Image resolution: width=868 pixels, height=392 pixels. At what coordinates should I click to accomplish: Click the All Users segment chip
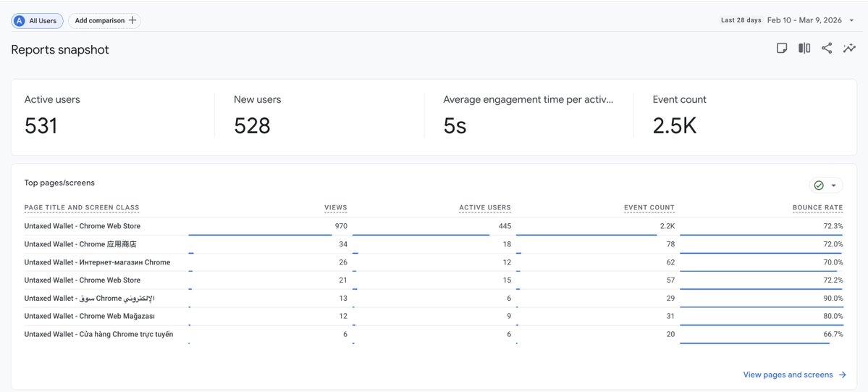37,20
